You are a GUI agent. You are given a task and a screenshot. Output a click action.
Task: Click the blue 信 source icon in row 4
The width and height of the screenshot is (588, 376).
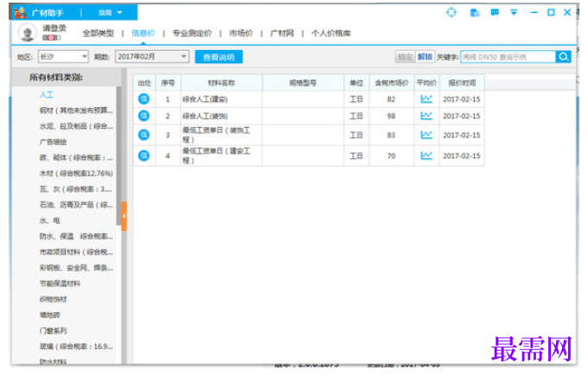coord(144,156)
